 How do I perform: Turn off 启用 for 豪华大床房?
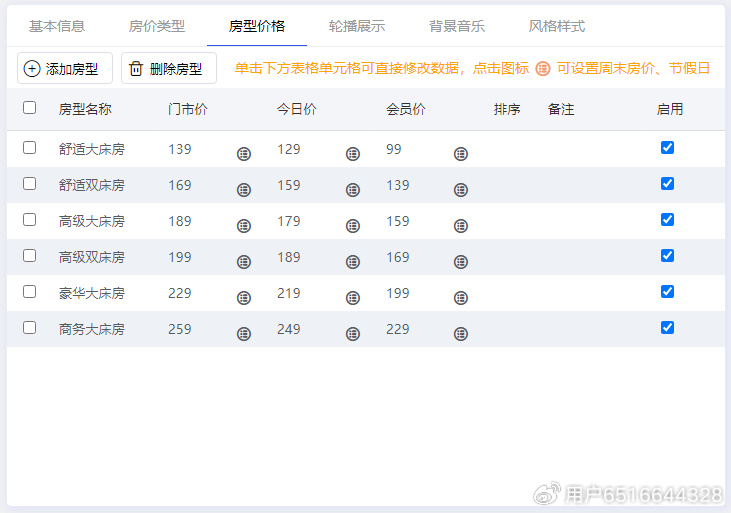[667, 291]
